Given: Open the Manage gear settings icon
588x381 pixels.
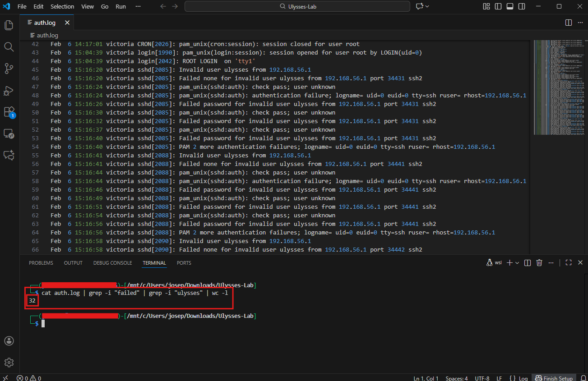Looking at the screenshot, I should coord(9,363).
